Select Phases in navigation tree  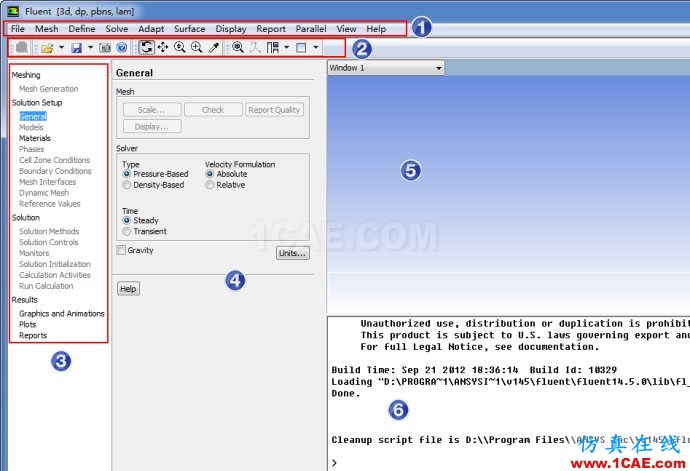tap(32, 149)
